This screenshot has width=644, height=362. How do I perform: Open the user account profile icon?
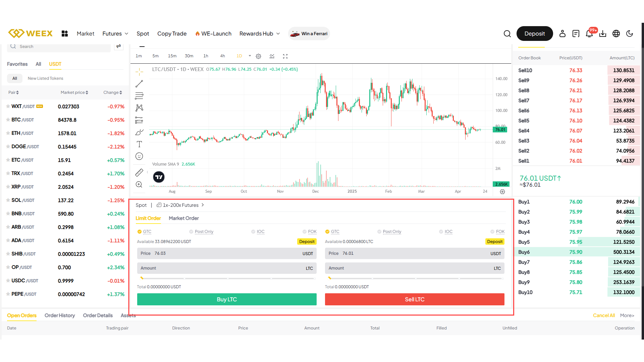[562, 34]
